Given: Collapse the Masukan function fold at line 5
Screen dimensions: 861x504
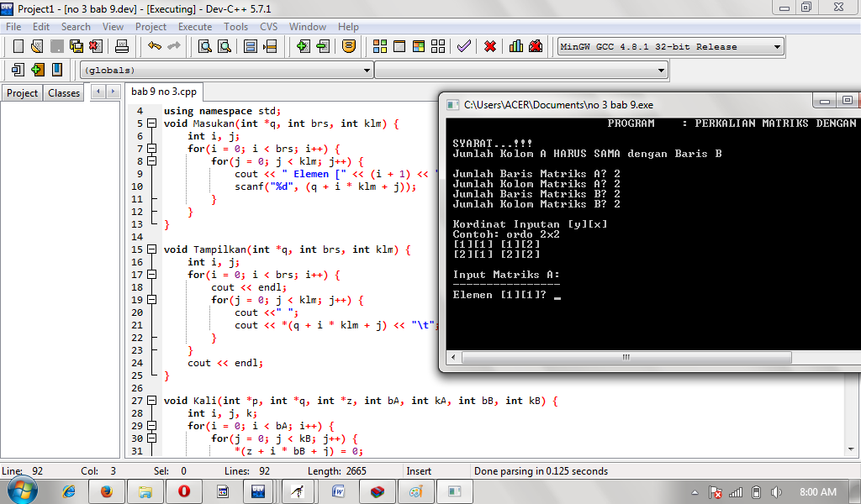Looking at the screenshot, I should coord(152,123).
